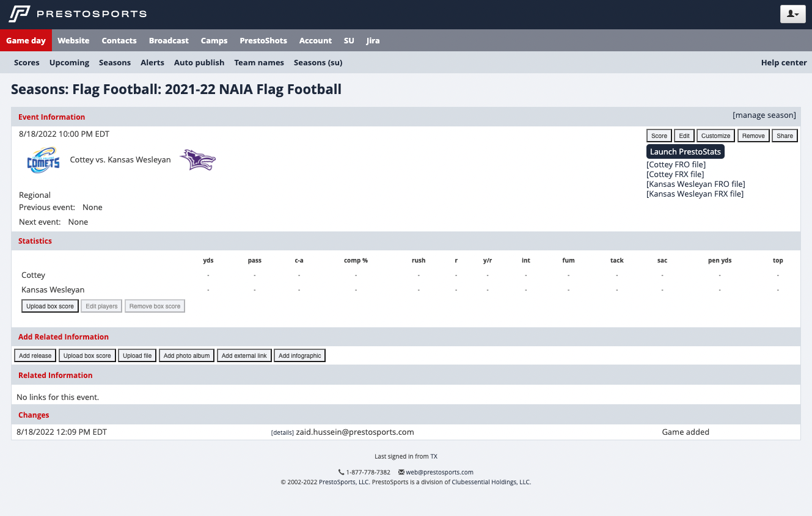Select the Game day tab
Screen dimensions: 812x516
(x=26, y=40)
